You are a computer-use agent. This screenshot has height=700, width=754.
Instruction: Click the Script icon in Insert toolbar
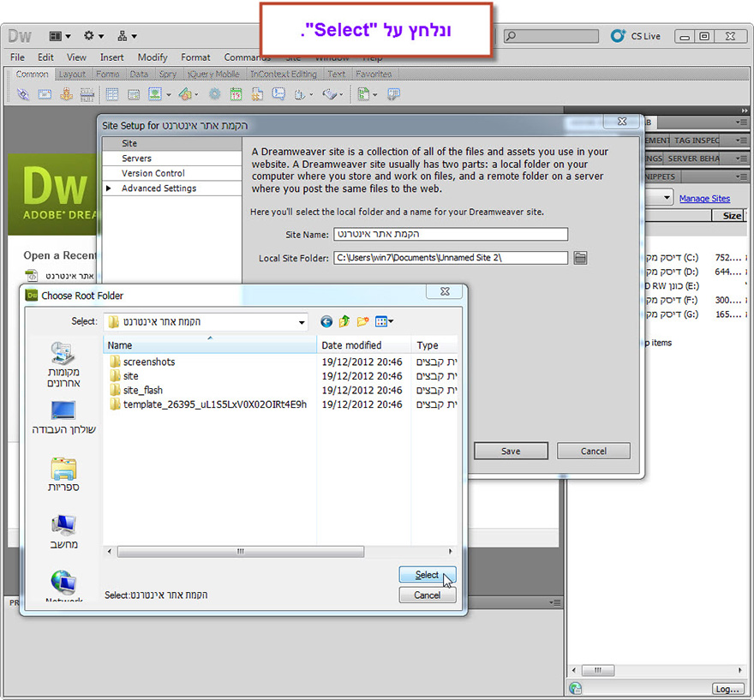329,94
